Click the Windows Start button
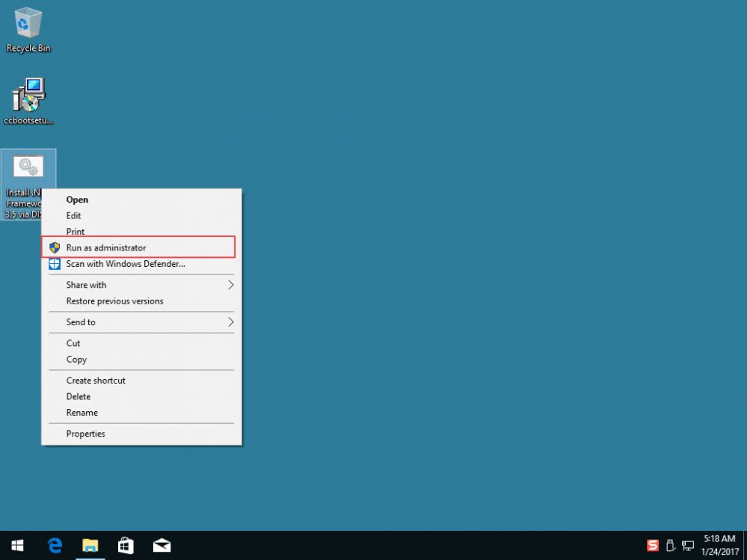The height and width of the screenshot is (560, 747). [x=17, y=545]
